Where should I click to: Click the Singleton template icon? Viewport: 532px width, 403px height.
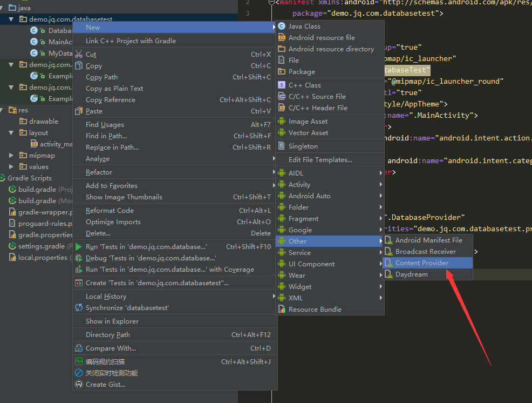[x=281, y=146]
